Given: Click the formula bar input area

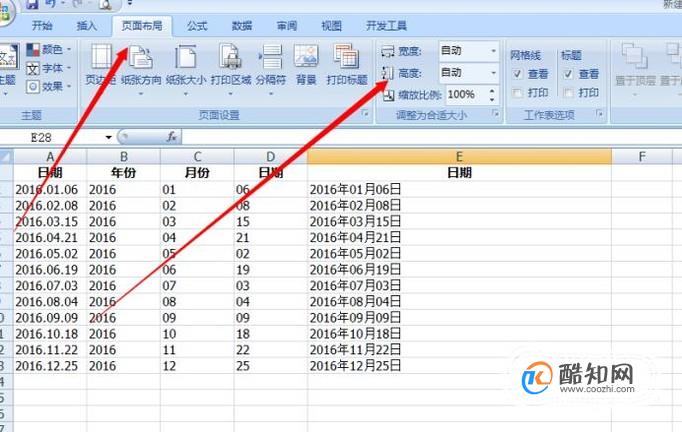Looking at the screenshot, I should (431, 137).
